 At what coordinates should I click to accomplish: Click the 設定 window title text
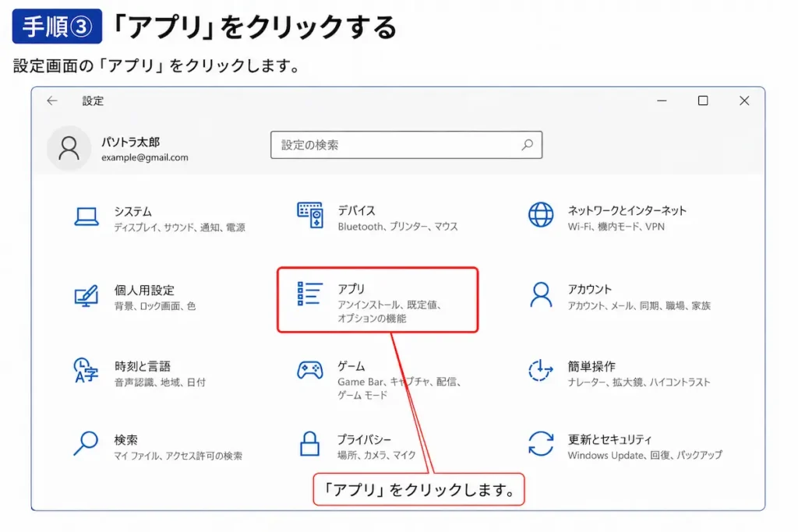93,101
